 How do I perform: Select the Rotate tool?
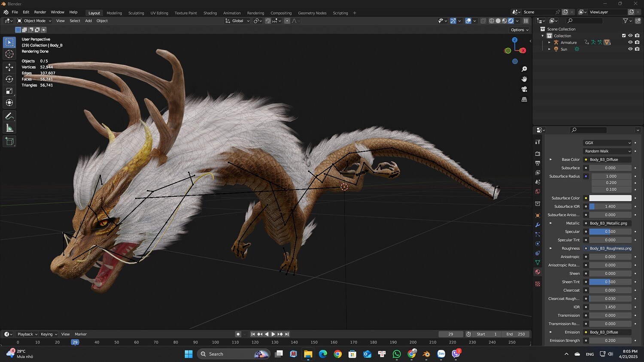[9, 79]
